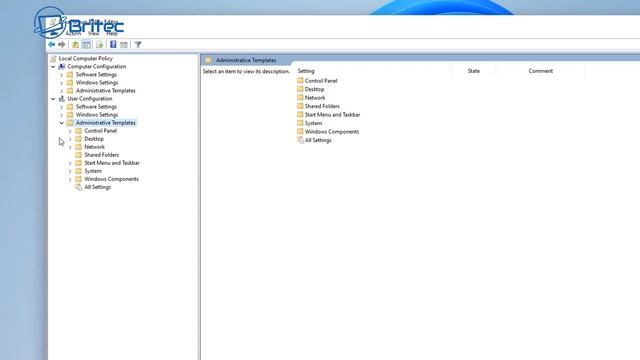Click the Forward arrow toolbar icon
This screenshot has height=360, width=640.
point(62,44)
